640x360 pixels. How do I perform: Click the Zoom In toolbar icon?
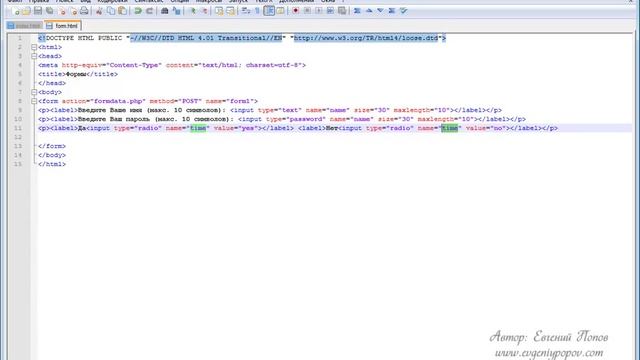click(192, 11)
